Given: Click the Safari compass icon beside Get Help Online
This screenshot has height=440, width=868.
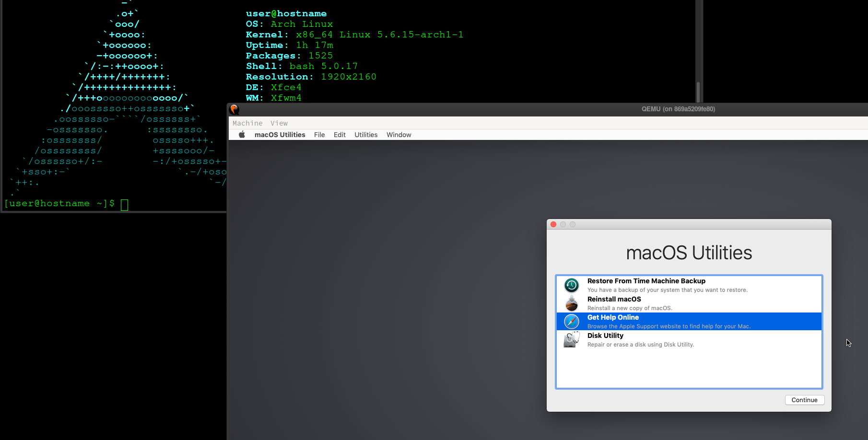Looking at the screenshot, I should click(571, 322).
